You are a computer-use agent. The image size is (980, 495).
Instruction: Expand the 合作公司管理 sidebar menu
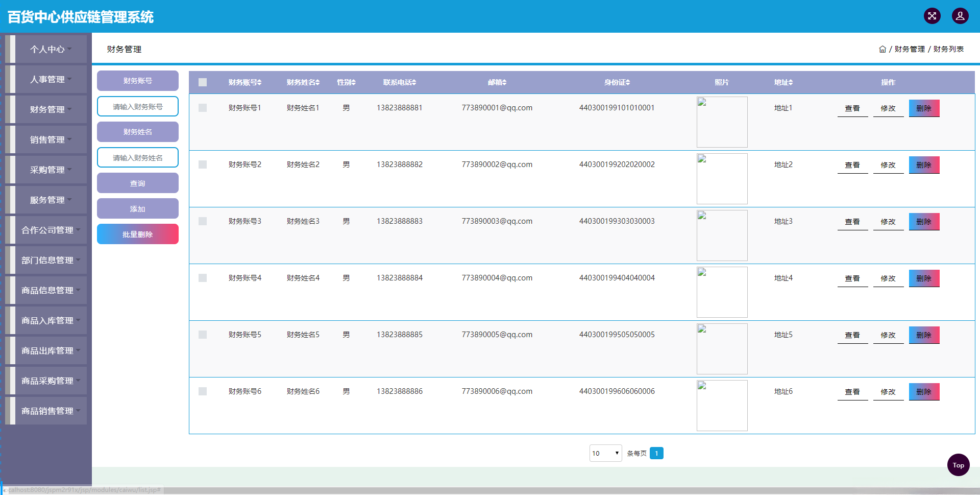pyautogui.click(x=46, y=230)
